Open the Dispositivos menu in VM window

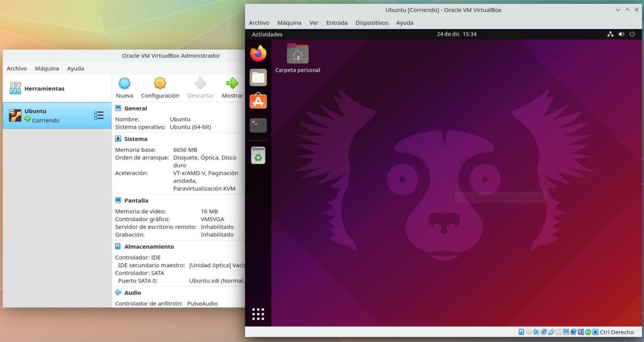pyautogui.click(x=372, y=23)
